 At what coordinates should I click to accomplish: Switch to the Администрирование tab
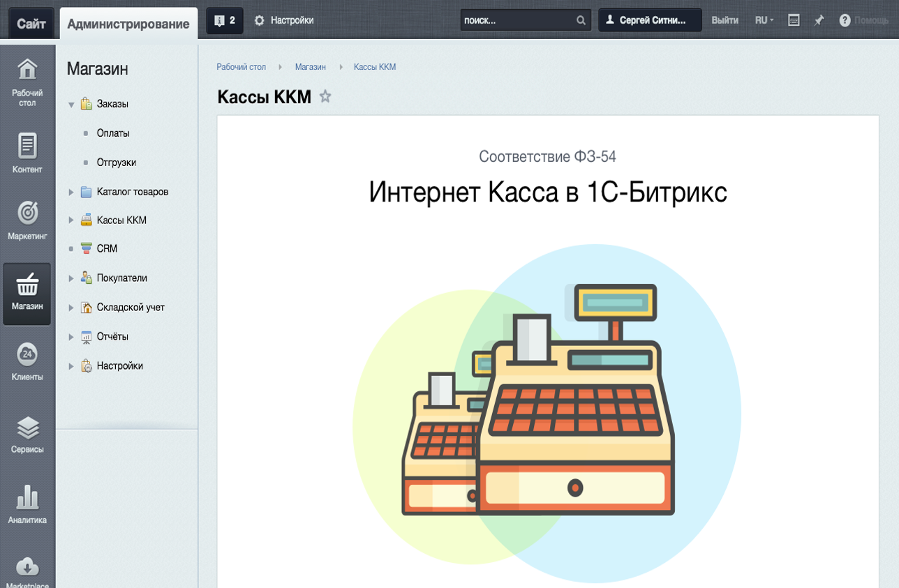[128, 23]
